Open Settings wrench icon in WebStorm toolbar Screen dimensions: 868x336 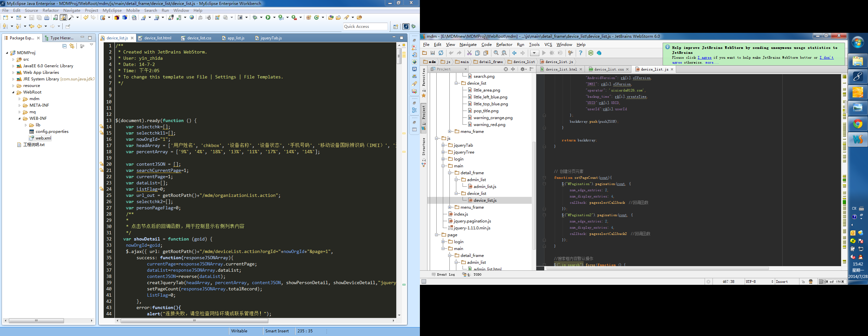pyautogui.click(x=570, y=53)
